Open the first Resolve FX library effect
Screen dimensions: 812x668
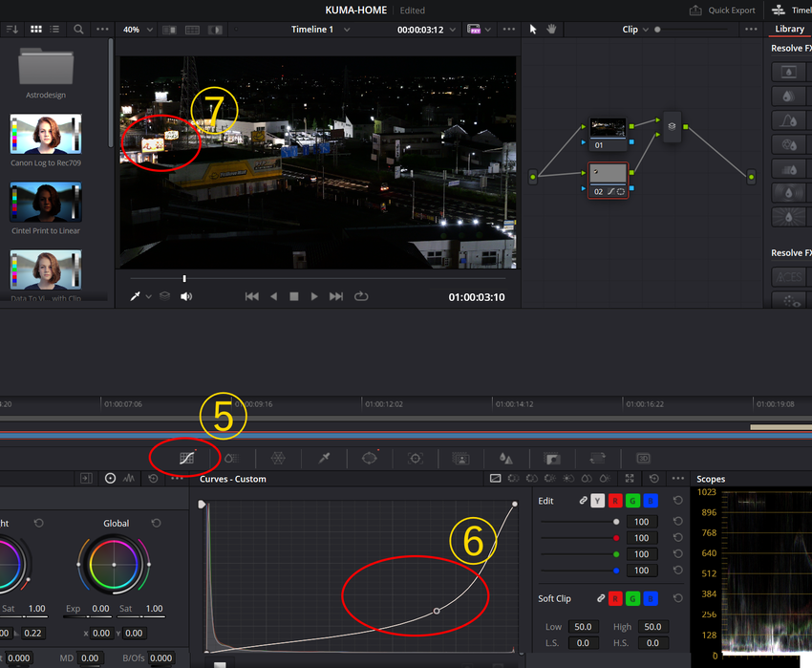pos(789,72)
